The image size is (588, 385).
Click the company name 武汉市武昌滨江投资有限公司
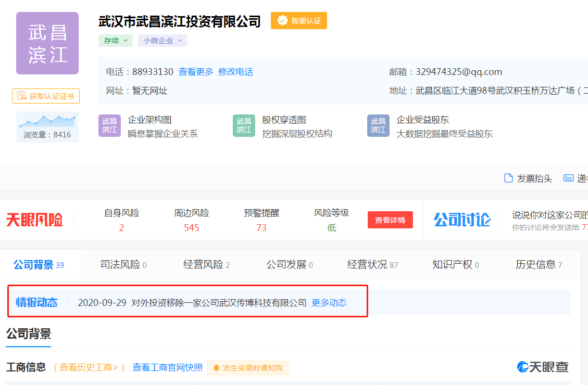tap(179, 21)
